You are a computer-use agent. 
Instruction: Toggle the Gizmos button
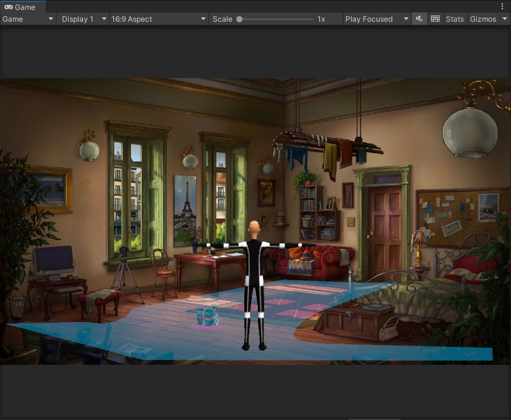tap(483, 19)
